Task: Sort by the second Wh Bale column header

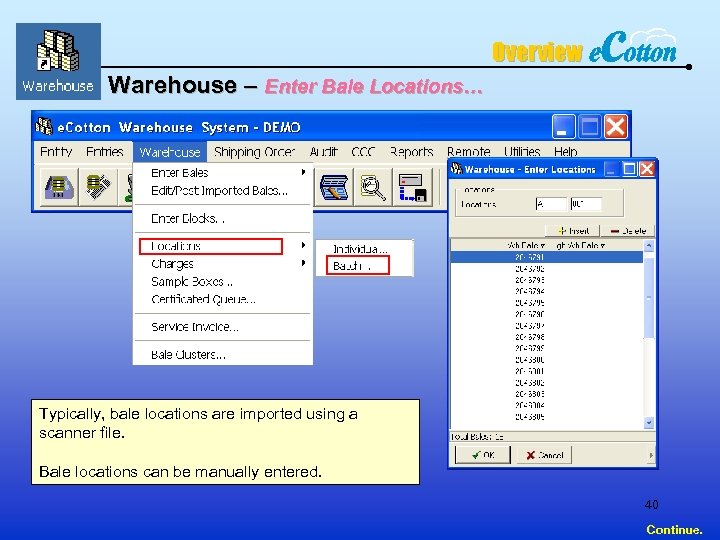Action: pyautogui.click(x=581, y=246)
